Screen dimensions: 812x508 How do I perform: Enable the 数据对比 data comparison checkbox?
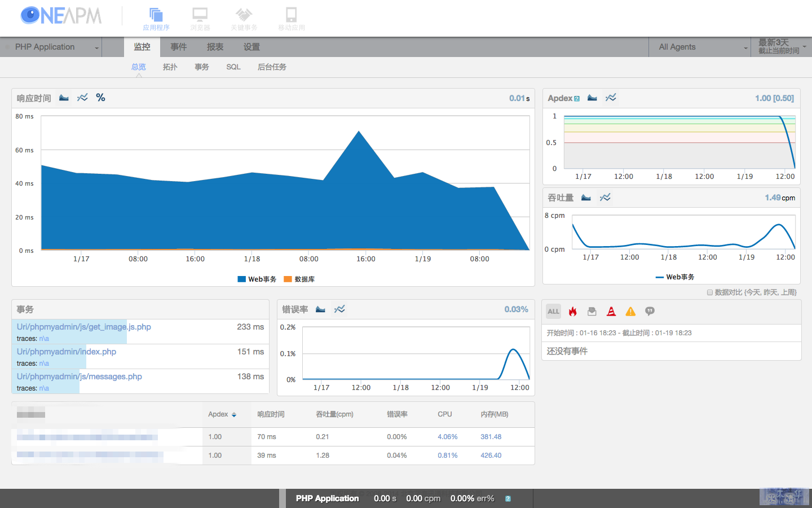tap(710, 292)
